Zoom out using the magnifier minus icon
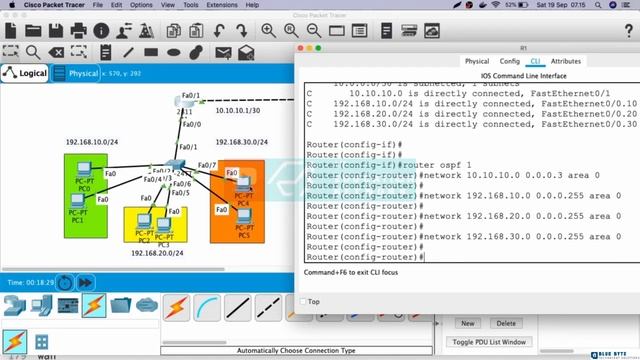Viewport: 640px width, 360px height. [x=314, y=31]
